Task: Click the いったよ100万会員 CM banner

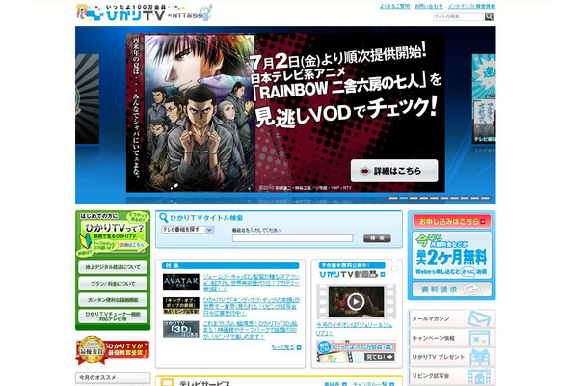Action: pos(357,351)
